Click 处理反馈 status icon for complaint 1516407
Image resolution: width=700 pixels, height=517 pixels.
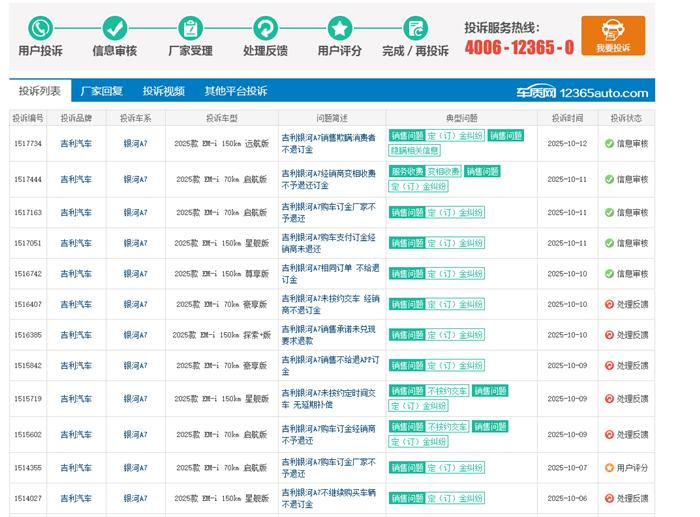point(609,304)
